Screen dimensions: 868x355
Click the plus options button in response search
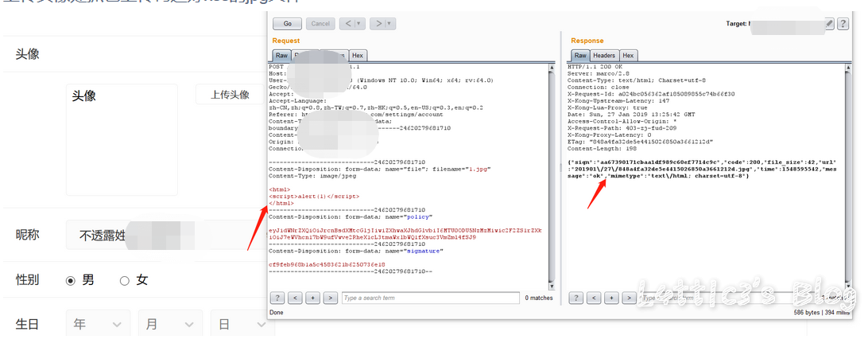pyautogui.click(x=611, y=298)
